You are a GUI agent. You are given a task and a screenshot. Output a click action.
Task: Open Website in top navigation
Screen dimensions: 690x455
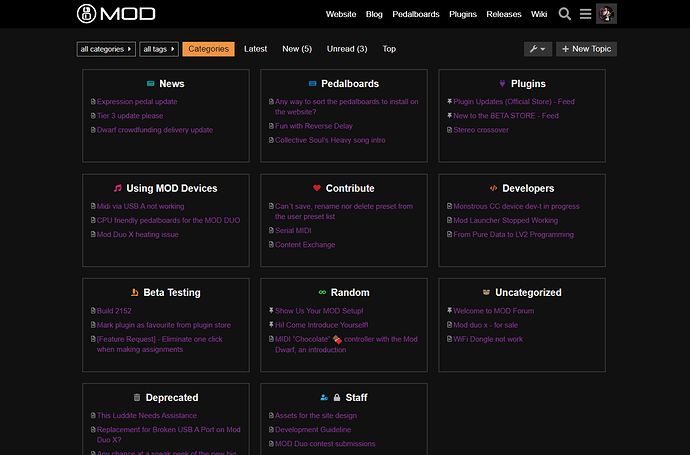click(x=341, y=14)
